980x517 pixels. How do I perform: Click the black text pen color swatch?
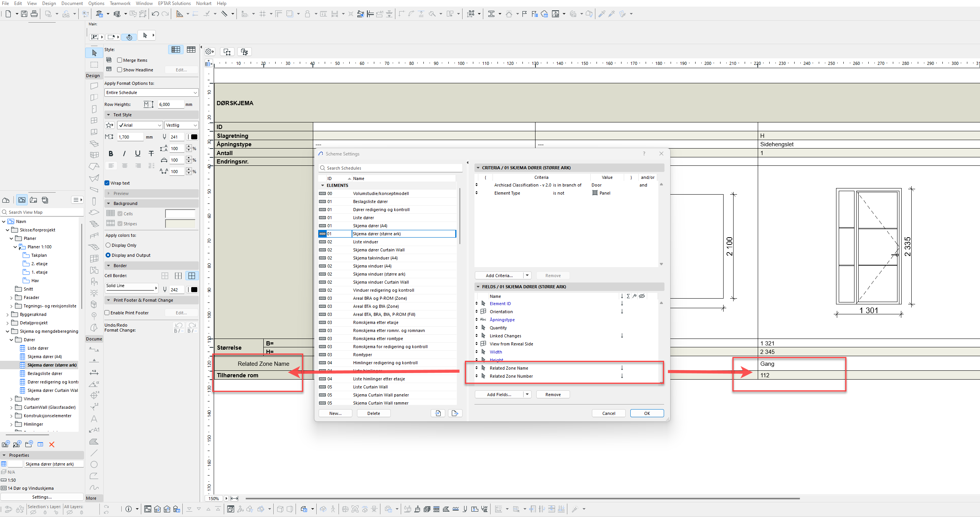[194, 137]
